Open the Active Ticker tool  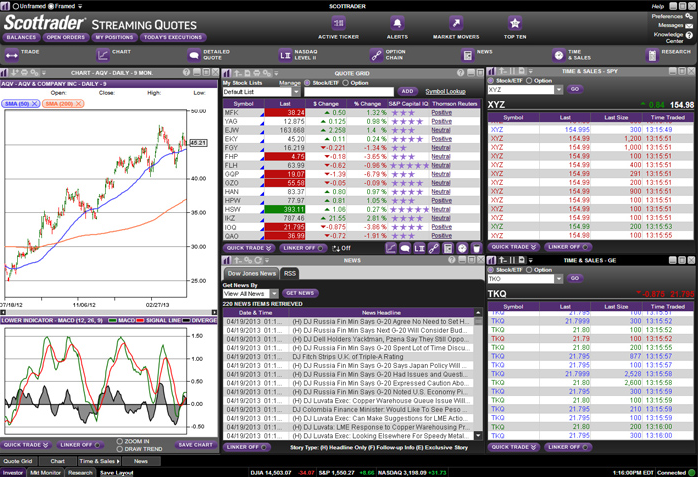(338, 24)
